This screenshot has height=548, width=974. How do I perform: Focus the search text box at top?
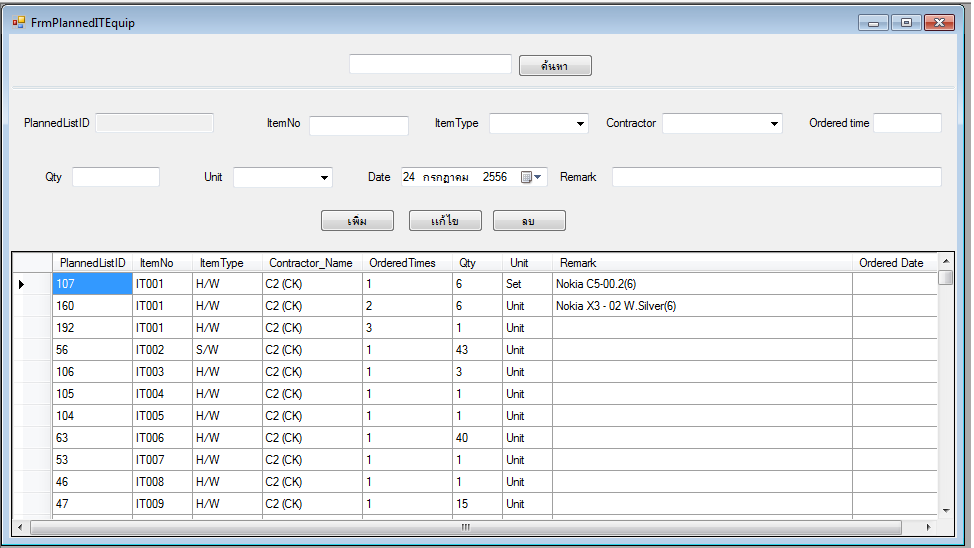tap(430, 64)
